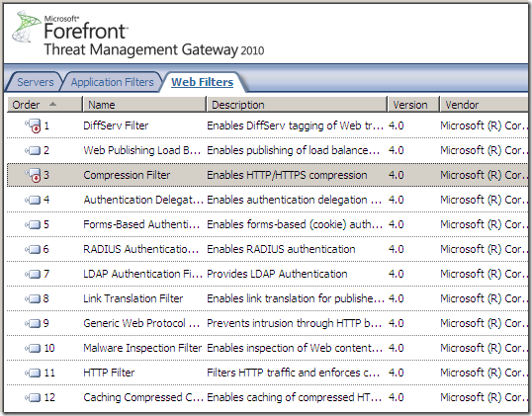The width and height of the screenshot is (532, 416).
Task: Select Web Publishing Load B... filter name
Action: click(x=141, y=150)
